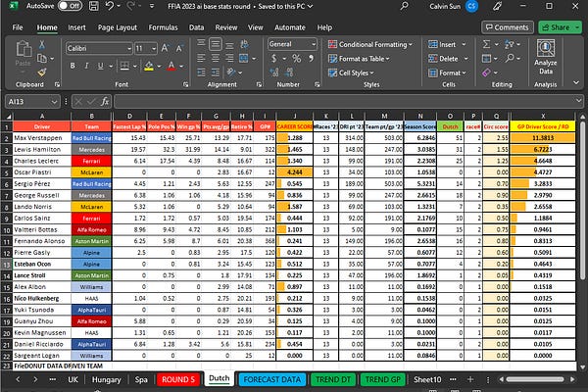This screenshot has height=392, width=588.
Task: Toggle Align Right
Action: (229, 59)
